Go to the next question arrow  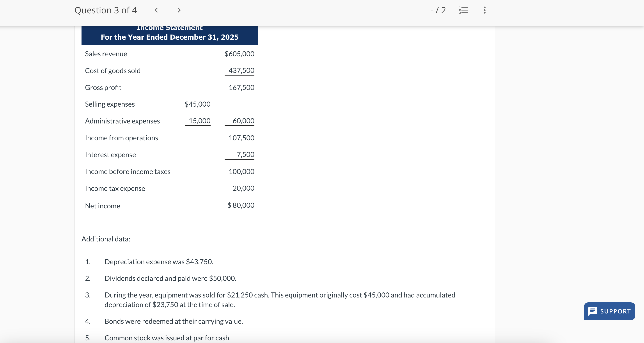coord(179,10)
